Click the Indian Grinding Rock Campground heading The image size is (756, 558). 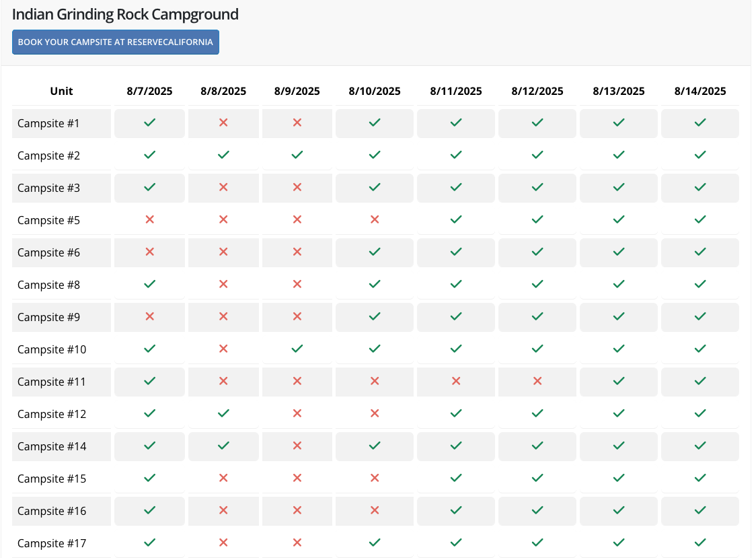click(x=125, y=14)
